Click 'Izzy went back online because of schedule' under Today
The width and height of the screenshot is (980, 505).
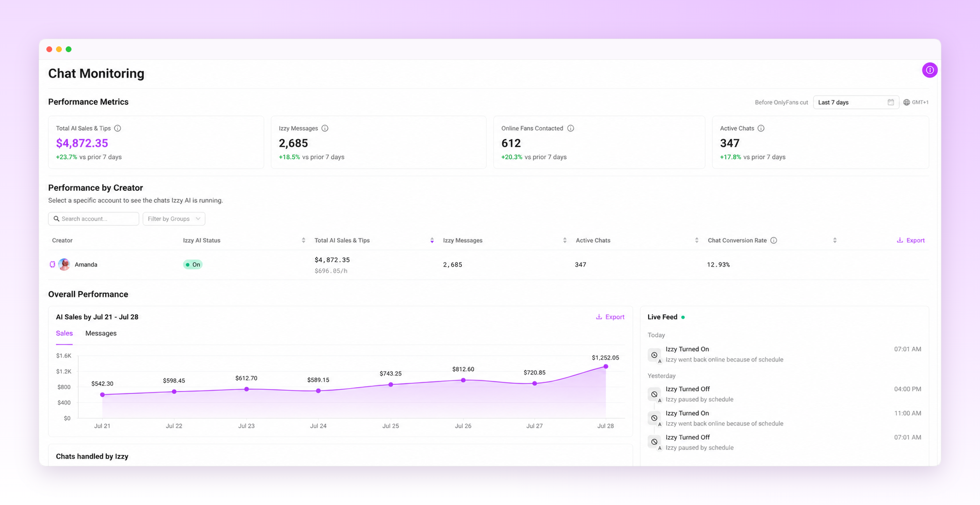click(x=724, y=360)
